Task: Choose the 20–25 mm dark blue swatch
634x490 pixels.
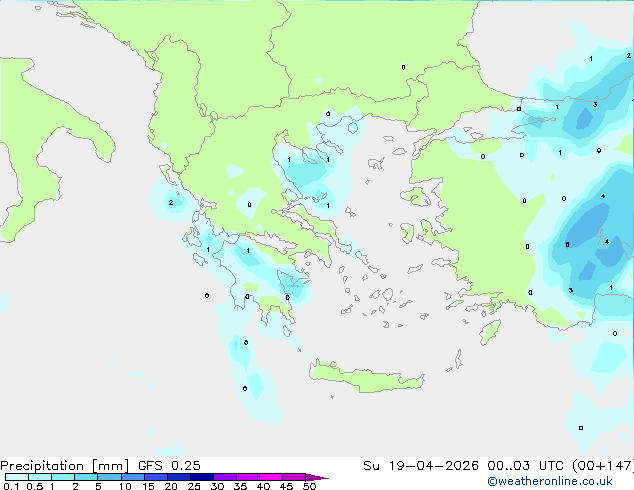Action: 178,477
